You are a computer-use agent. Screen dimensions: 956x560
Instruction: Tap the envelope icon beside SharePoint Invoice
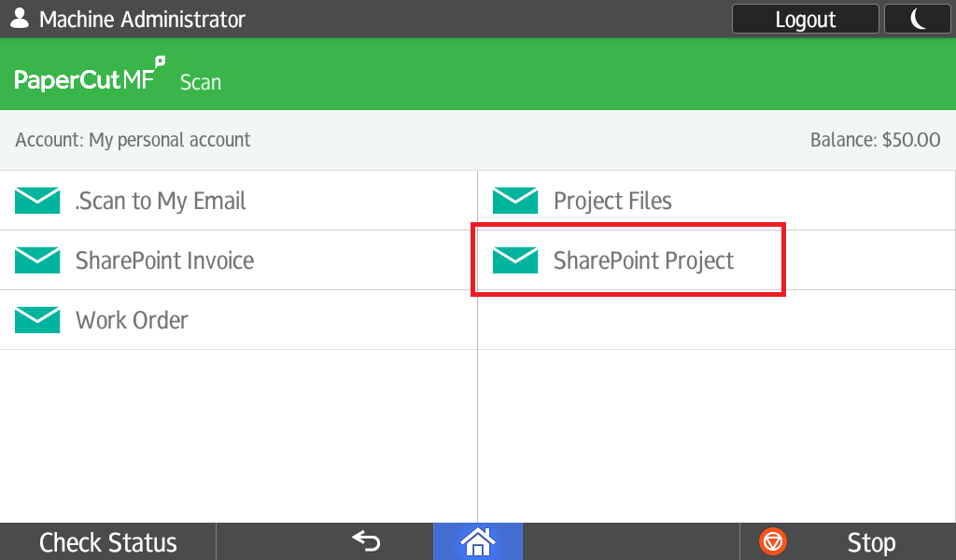point(37,260)
